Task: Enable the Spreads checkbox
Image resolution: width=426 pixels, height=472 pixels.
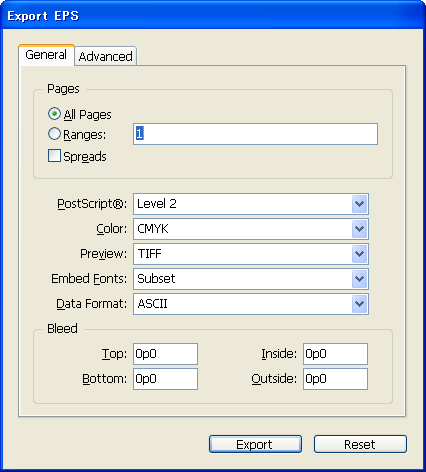Action: pos(54,156)
